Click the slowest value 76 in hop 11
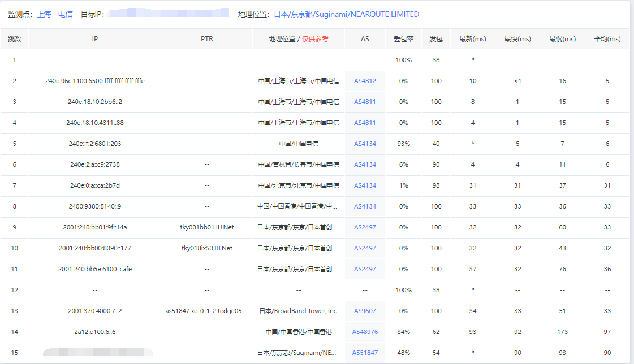This screenshot has height=364, width=634. (562, 269)
